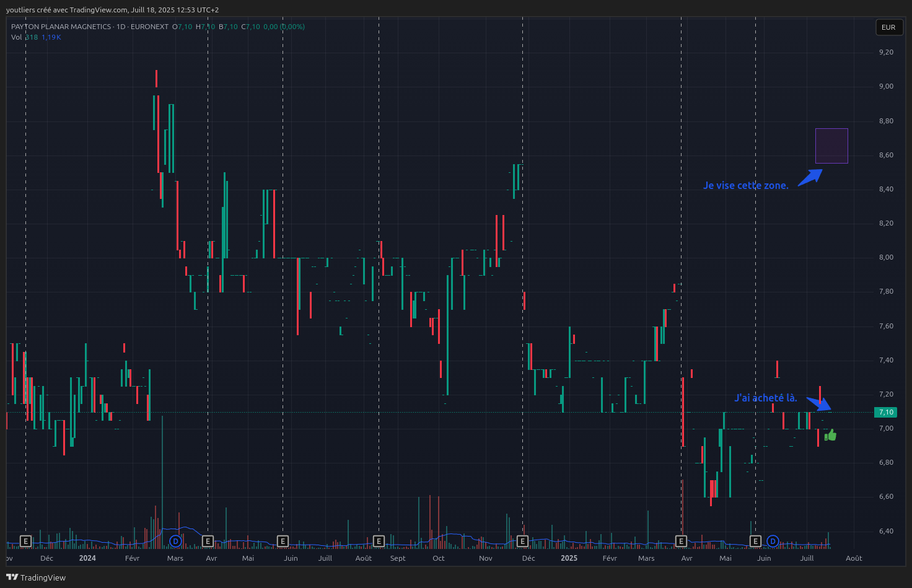Click the earnings E marker near Déc 2024
The height and width of the screenshot is (588, 912).
tap(522, 542)
